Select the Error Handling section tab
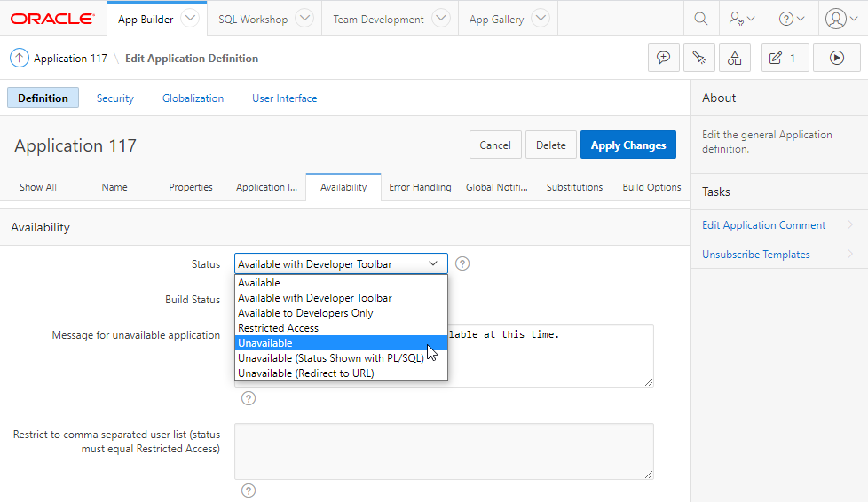Screen dimensions: 868x502 tap(420, 187)
